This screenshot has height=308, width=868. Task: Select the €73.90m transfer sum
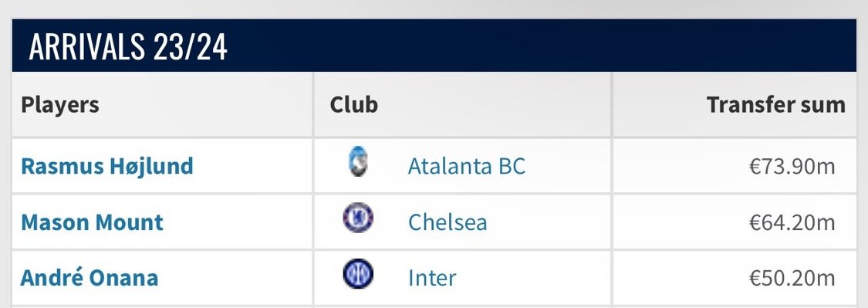(792, 166)
